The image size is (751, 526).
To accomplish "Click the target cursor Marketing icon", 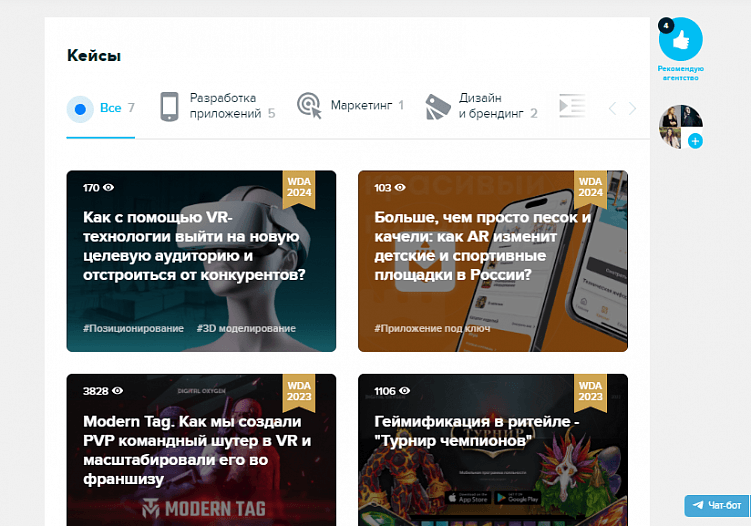I will coord(309,105).
